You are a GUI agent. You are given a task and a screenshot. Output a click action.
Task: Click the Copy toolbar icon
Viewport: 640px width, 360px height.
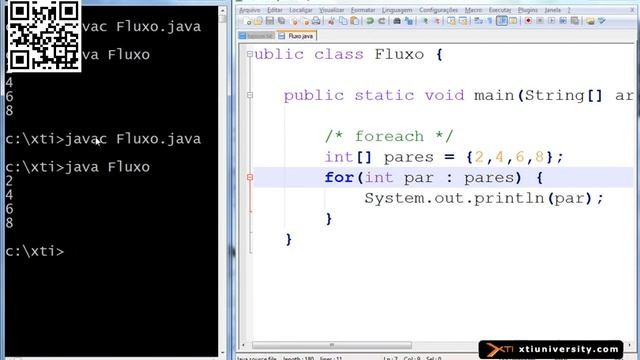pyautogui.click(x=343, y=21)
